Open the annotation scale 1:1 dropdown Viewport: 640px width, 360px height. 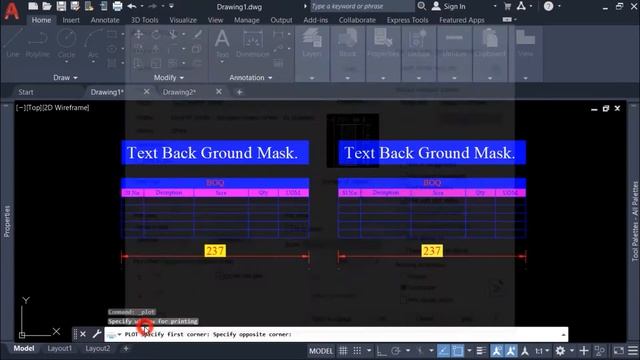(542, 351)
